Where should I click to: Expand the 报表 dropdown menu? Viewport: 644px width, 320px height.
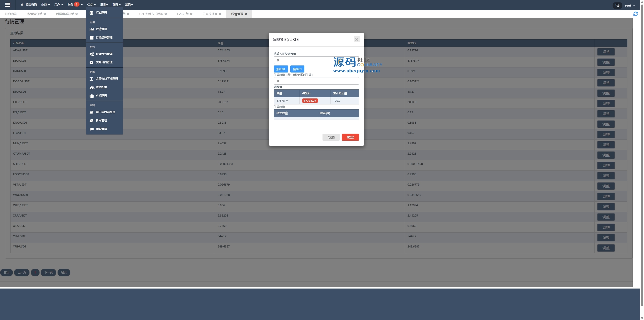104,5
